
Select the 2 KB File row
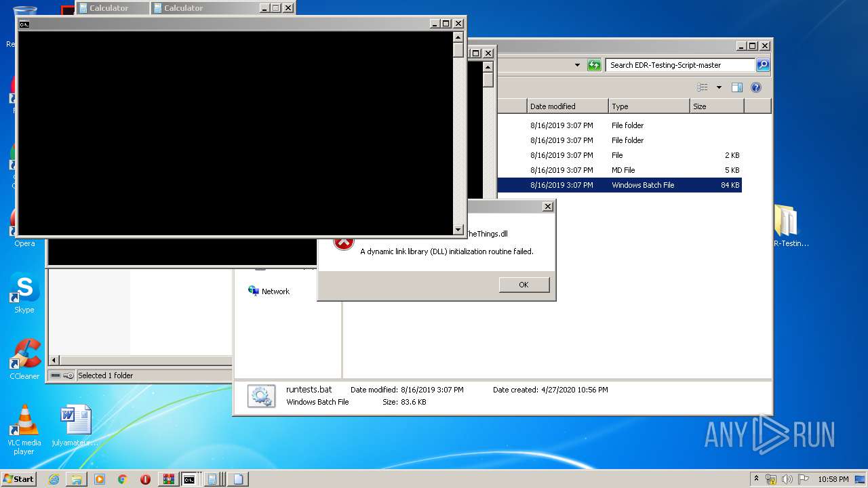(x=619, y=155)
